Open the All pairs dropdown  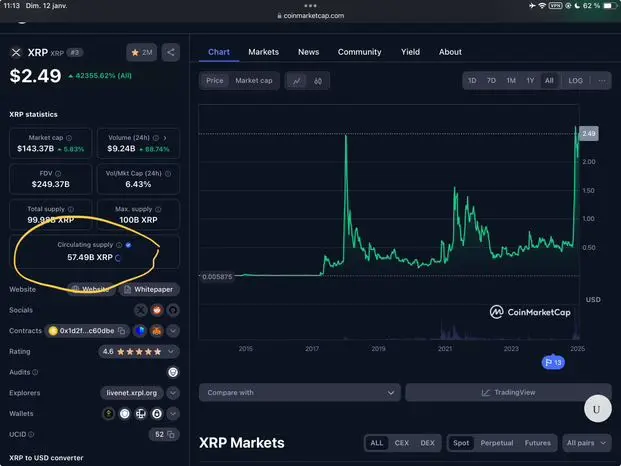coord(586,443)
